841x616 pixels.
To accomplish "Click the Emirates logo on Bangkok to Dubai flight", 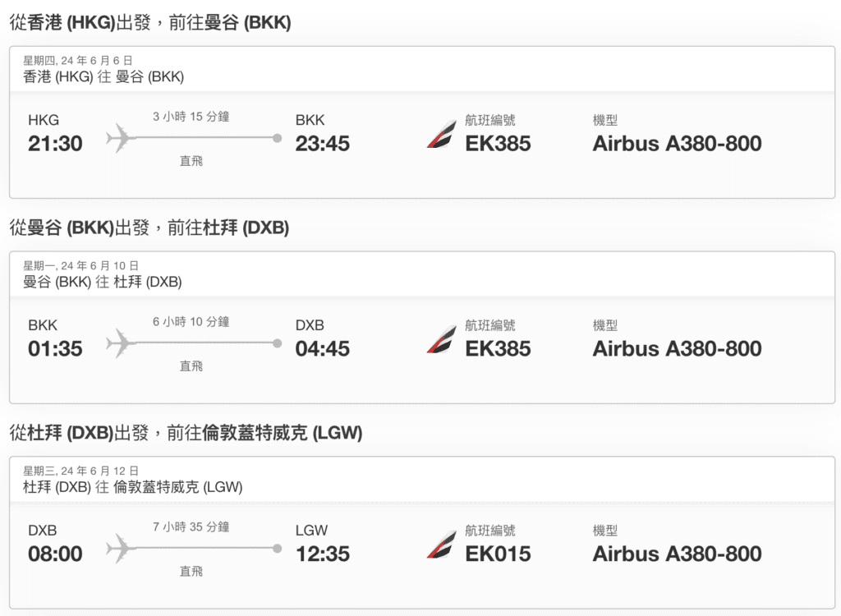I will pos(441,340).
